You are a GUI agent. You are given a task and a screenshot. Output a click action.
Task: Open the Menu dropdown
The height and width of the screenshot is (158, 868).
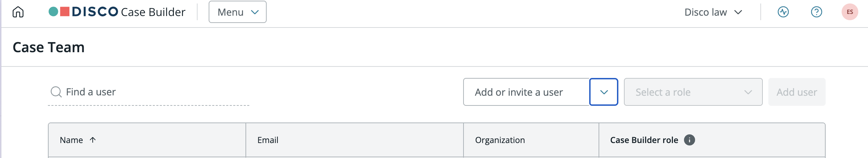pyautogui.click(x=237, y=12)
